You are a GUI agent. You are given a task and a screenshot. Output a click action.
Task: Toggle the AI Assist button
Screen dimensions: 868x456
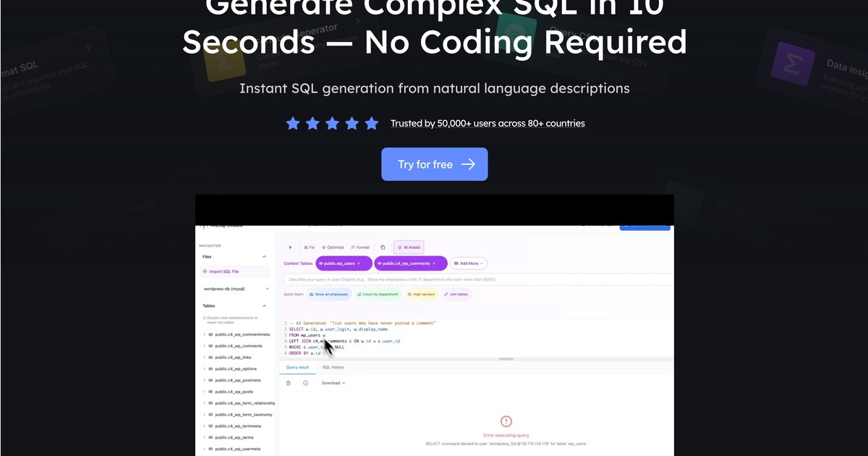click(409, 248)
